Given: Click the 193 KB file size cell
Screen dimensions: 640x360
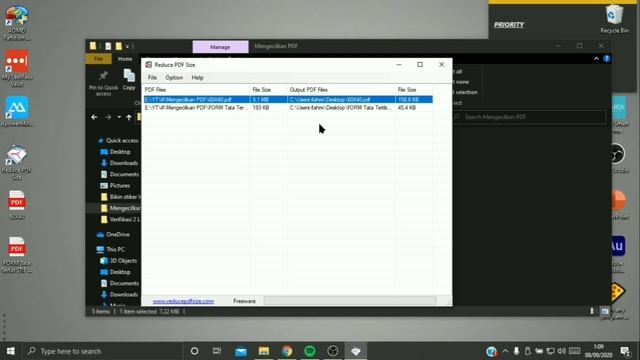Looking at the screenshot, I should (261, 108).
